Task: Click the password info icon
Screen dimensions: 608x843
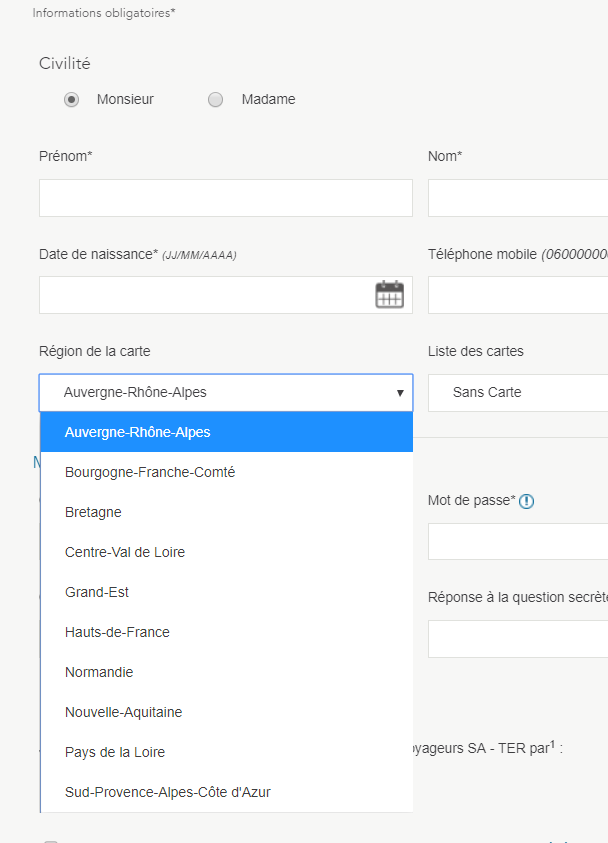Action: (526, 501)
